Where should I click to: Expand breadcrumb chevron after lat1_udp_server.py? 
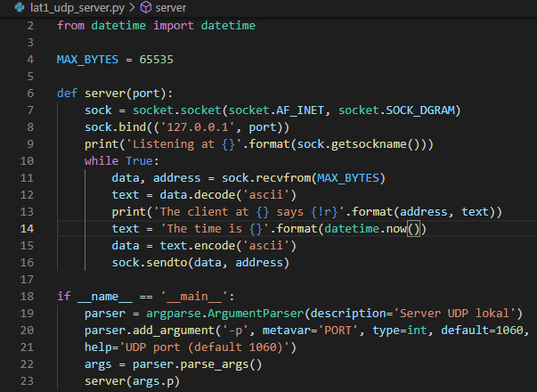point(132,7)
